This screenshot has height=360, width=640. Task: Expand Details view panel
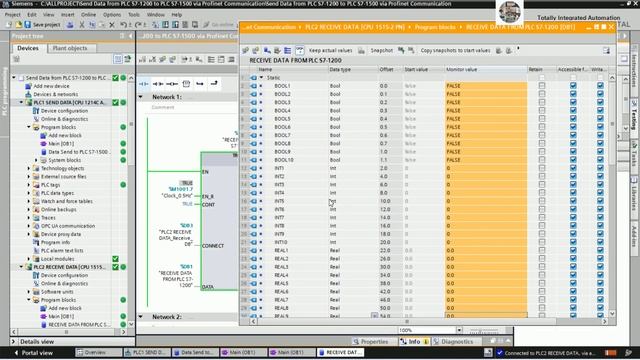click(13, 342)
